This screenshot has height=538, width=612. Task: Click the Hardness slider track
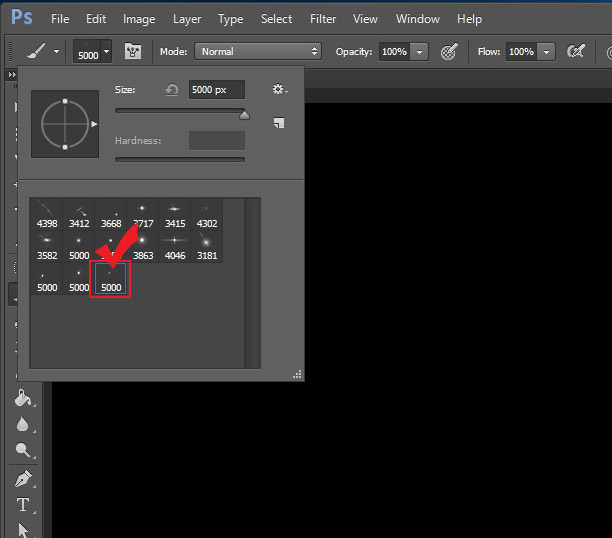tap(180, 159)
